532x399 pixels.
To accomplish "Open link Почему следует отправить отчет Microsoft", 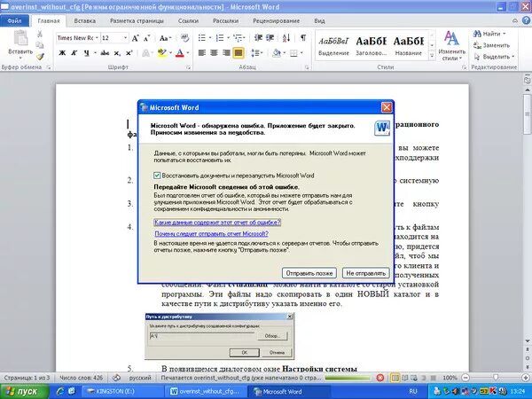I will click(x=211, y=234).
